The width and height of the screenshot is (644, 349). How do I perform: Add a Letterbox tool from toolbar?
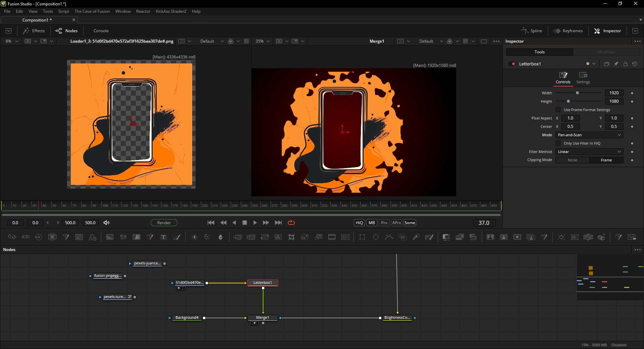click(x=332, y=237)
